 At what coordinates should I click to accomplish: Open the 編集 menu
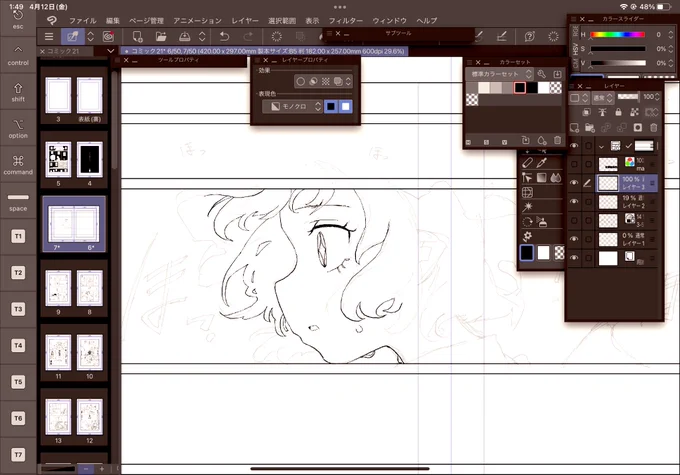click(113, 20)
